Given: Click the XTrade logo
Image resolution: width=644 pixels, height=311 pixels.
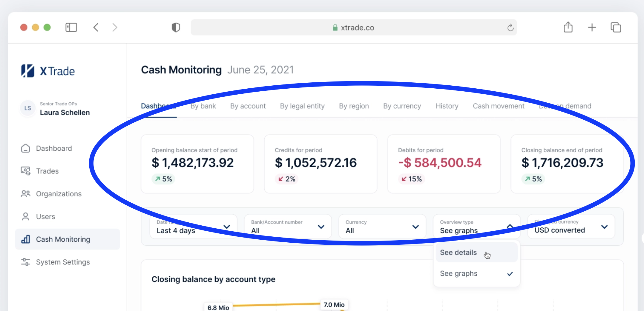Looking at the screenshot, I should coord(48,71).
